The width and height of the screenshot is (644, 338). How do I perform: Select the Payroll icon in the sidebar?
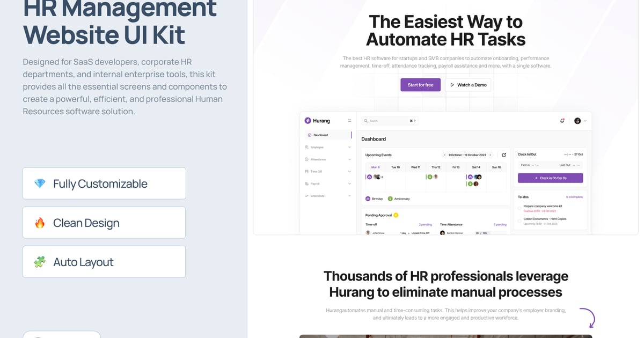pyautogui.click(x=306, y=183)
